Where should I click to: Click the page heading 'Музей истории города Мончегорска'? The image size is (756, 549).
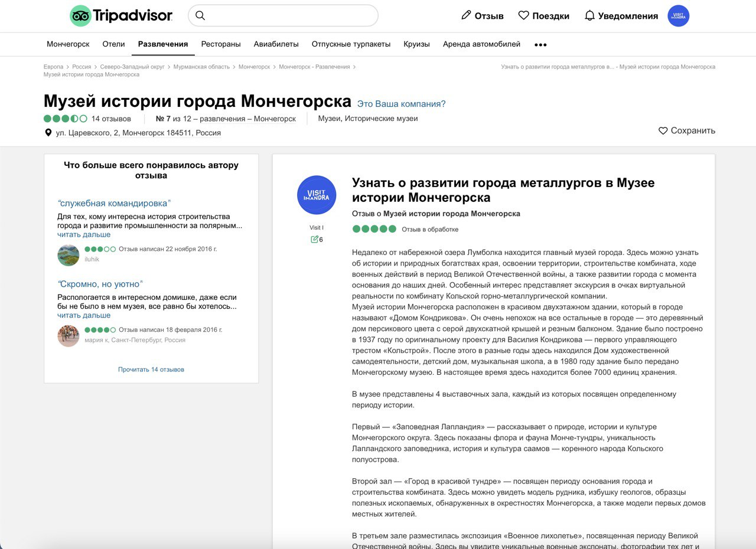197,100
